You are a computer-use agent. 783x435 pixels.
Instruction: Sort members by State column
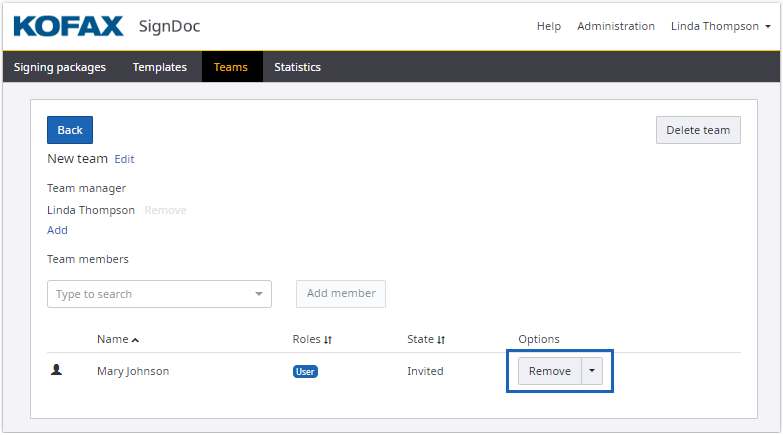(441, 340)
